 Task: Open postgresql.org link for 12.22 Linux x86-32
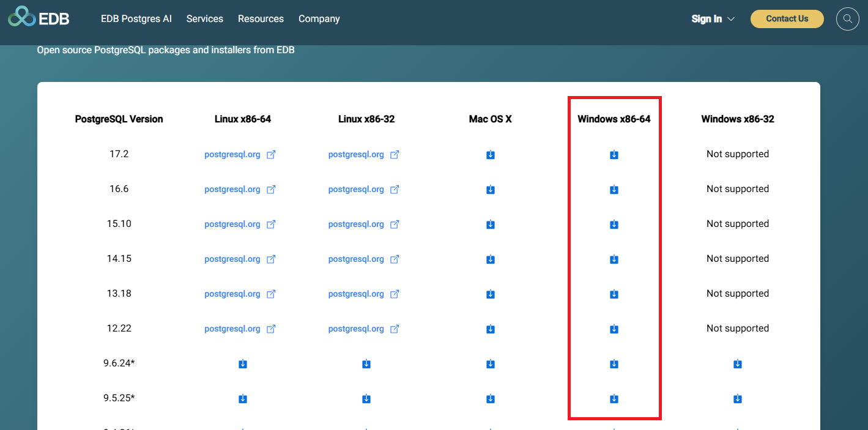(364, 329)
